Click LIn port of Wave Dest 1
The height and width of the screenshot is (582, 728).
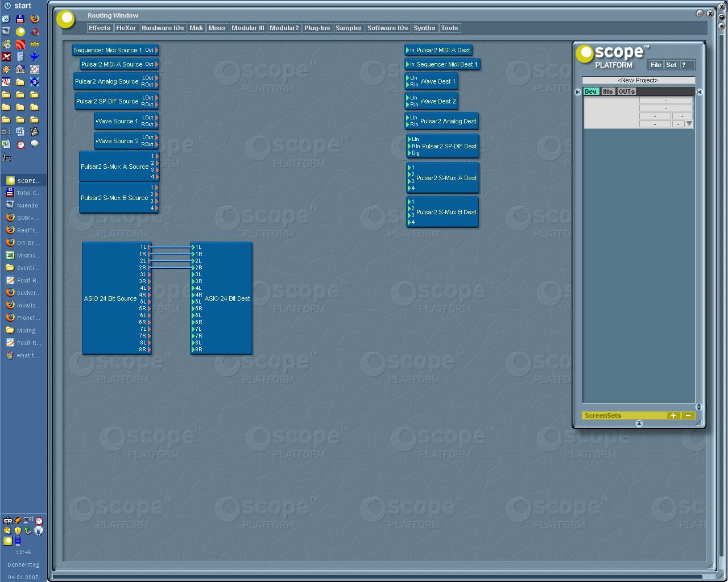pos(408,78)
